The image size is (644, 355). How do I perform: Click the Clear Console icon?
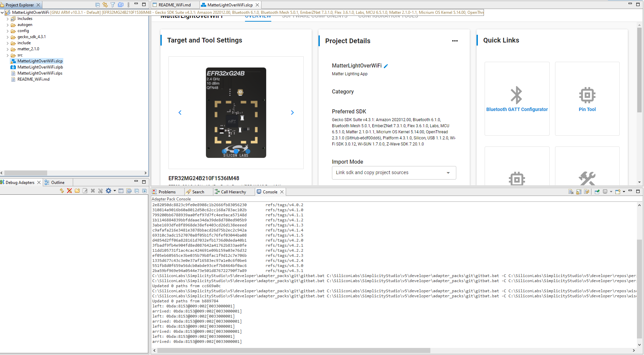[x=571, y=192]
